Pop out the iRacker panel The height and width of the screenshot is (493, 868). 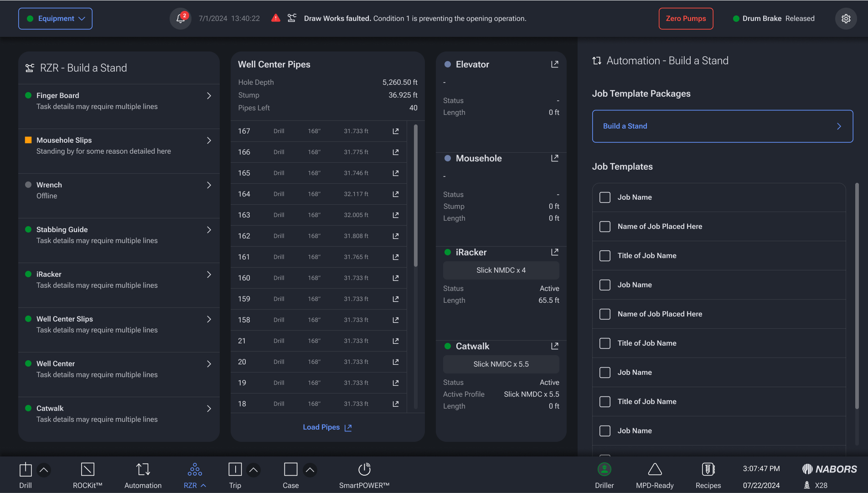tap(554, 252)
